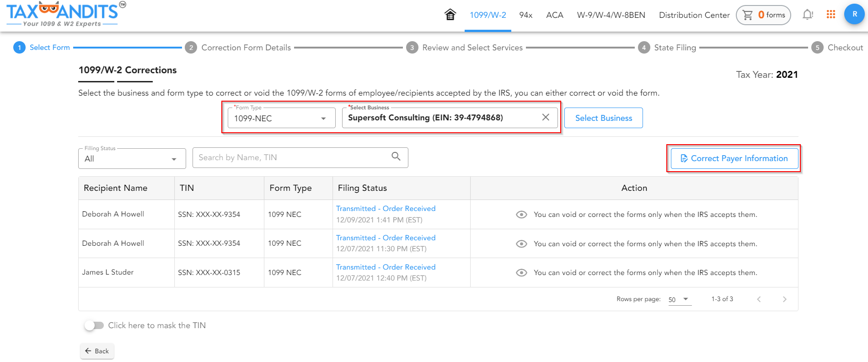Open the Filing Status All dropdown
The image size is (868, 362).
coord(132,159)
